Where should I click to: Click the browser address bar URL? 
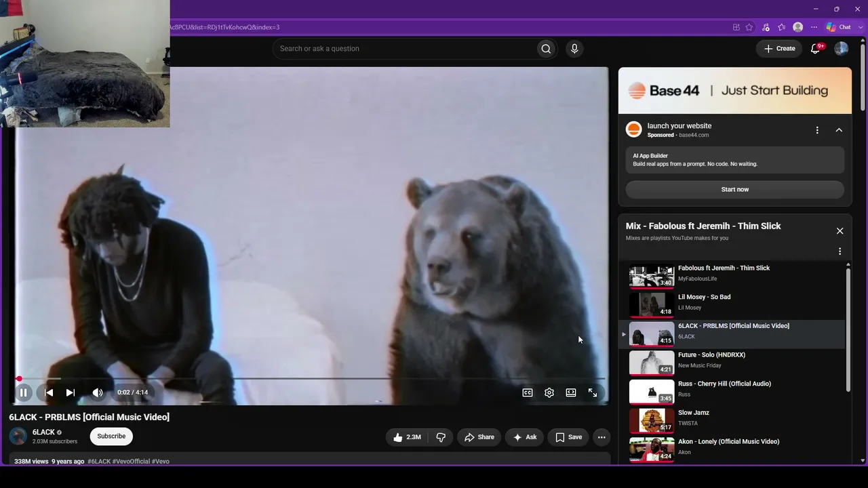point(225,27)
